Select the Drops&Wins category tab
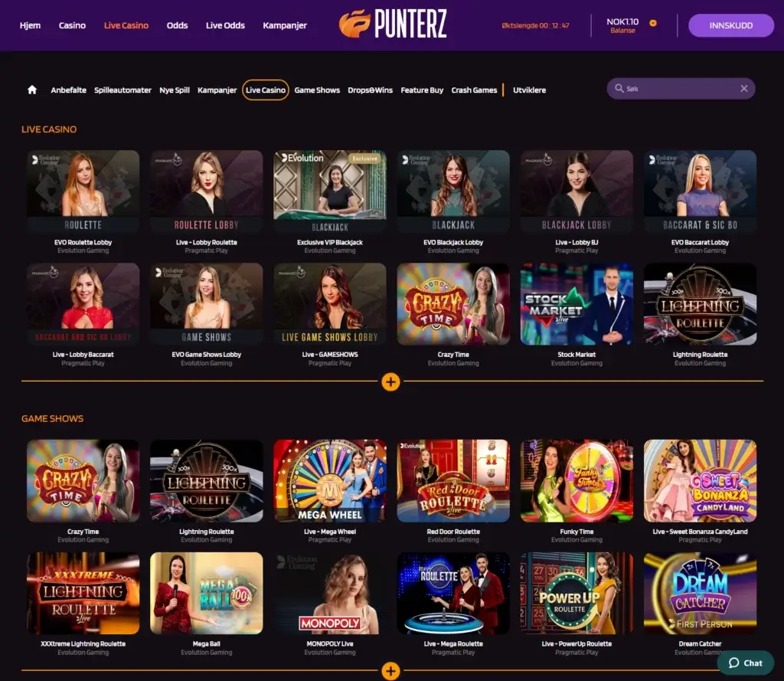 coord(370,90)
